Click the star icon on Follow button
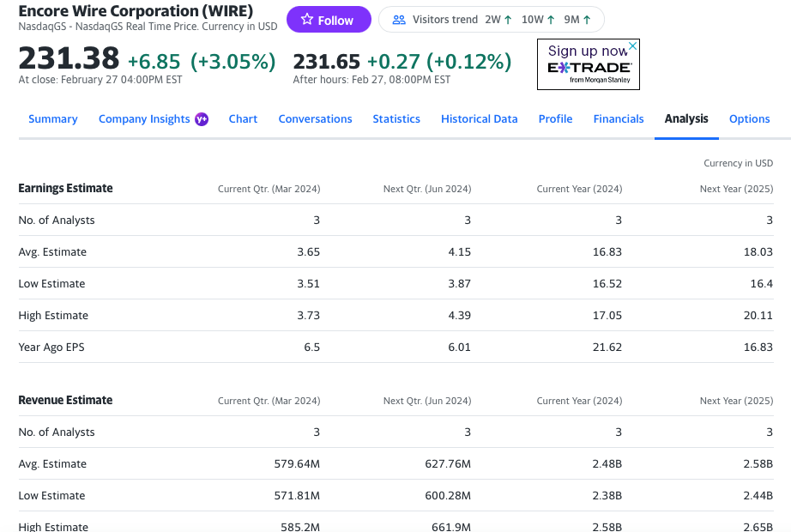Viewport: 791px width, 532px height. [307, 20]
